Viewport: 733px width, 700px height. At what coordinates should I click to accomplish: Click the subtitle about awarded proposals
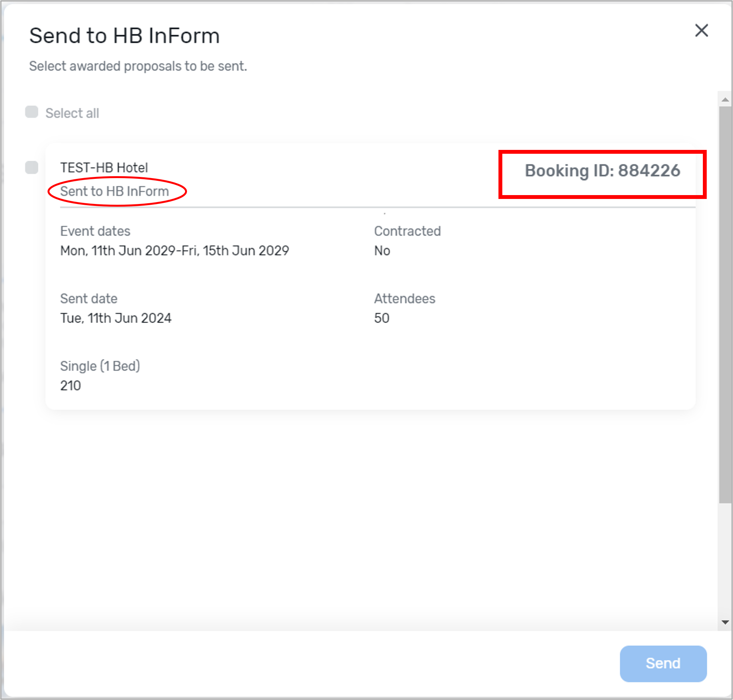coord(138,66)
